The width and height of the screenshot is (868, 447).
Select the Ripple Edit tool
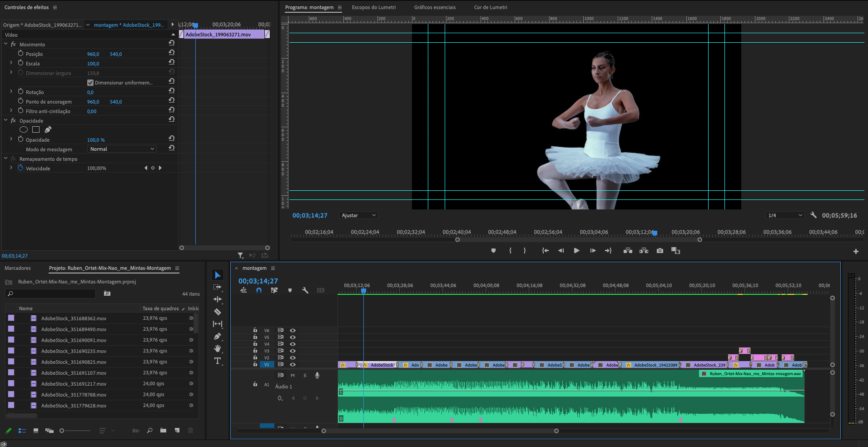pos(218,299)
